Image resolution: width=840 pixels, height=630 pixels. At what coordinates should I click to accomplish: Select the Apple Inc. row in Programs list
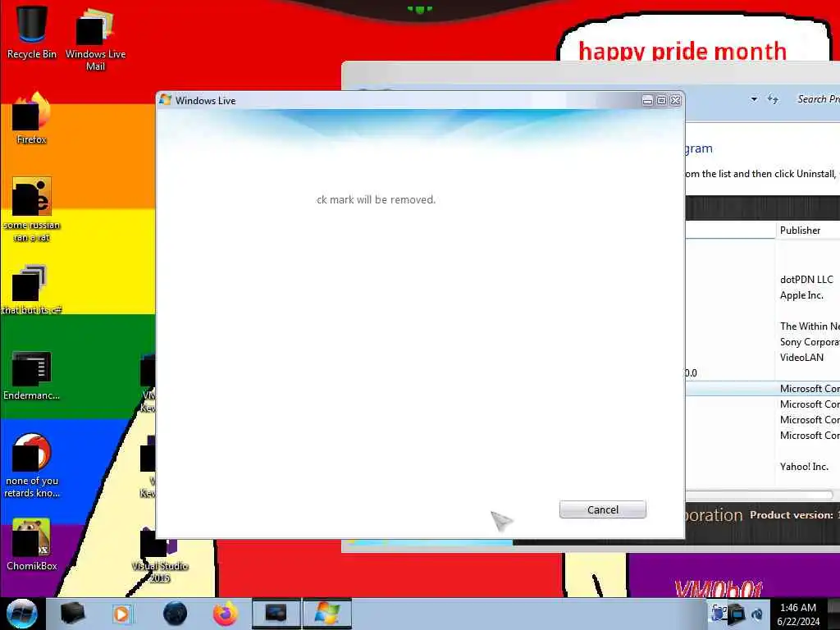(763, 295)
